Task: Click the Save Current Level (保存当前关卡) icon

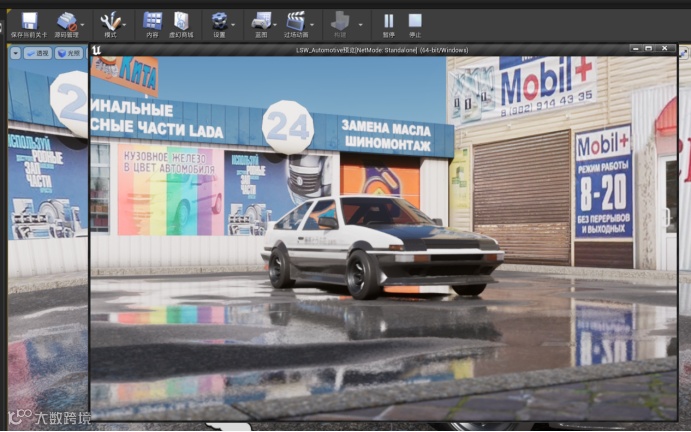Action: tap(30, 21)
